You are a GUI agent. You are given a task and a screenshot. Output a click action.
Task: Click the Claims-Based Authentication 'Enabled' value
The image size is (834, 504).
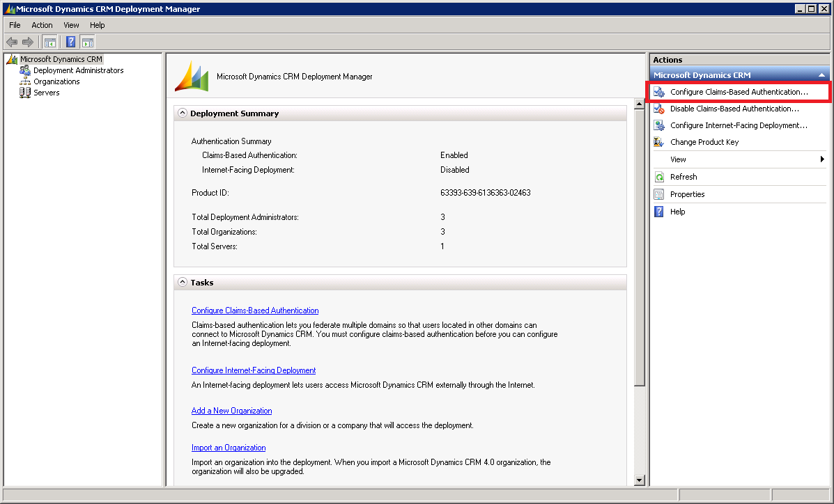pyautogui.click(x=454, y=155)
